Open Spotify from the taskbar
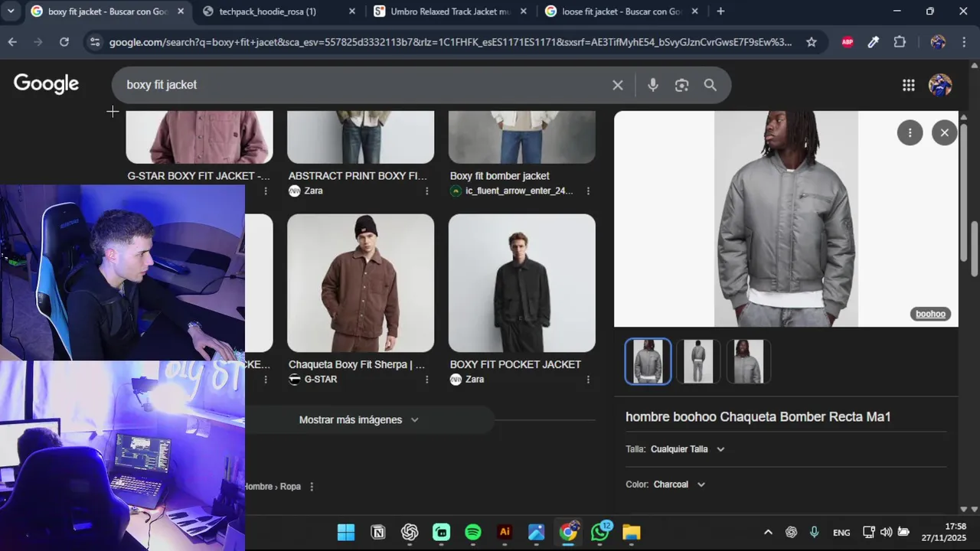This screenshot has height=551, width=980. (473, 533)
